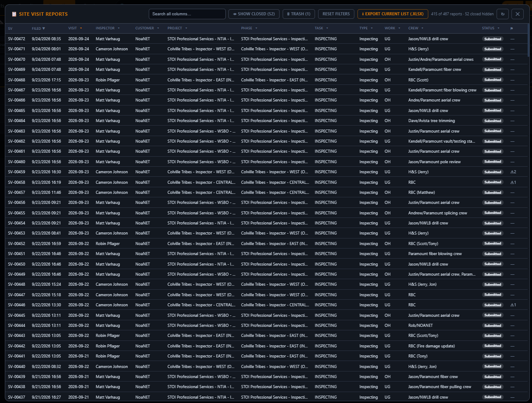
Task: Click INSPECTING task on SV-00439 row
Action: [325, 377]
